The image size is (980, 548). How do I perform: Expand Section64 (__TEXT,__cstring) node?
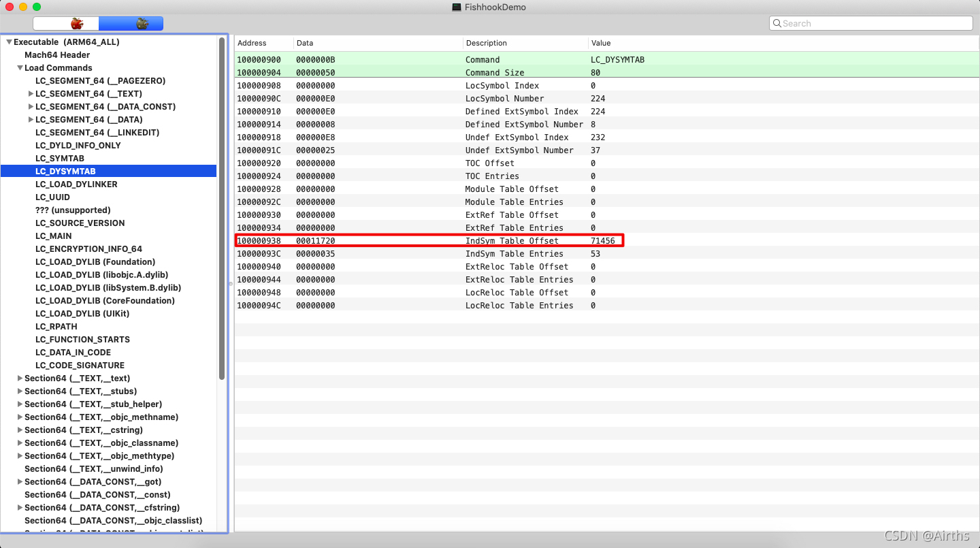20,430
